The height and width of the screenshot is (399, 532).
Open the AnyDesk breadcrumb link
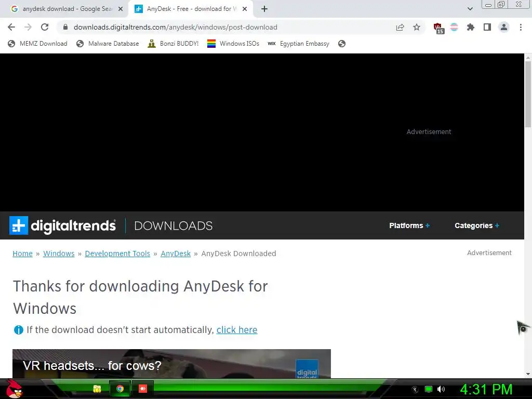[176, 254]
